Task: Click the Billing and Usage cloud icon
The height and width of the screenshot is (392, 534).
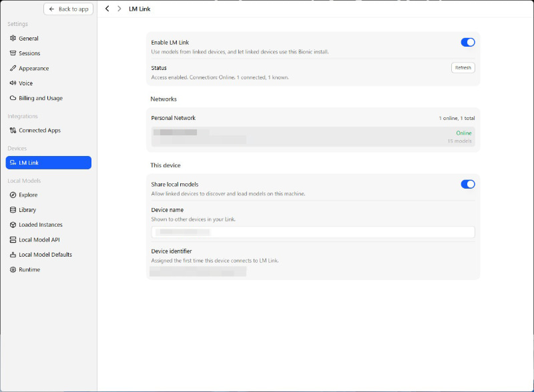Action: click(13, 98)
